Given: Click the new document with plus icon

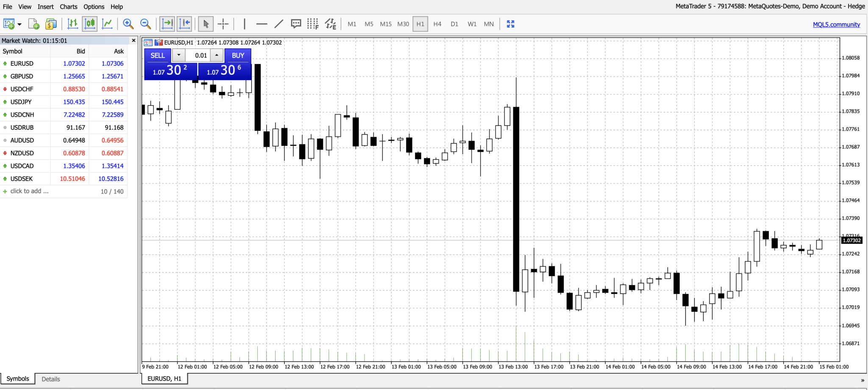Looking at the screenshot, I should point(34,24).
